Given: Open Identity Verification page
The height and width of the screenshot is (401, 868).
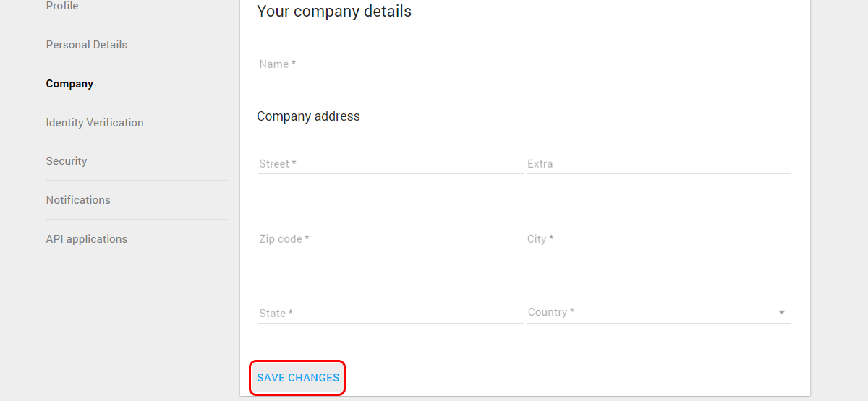Looking at the screenshot, I should (x=95, y=123).
